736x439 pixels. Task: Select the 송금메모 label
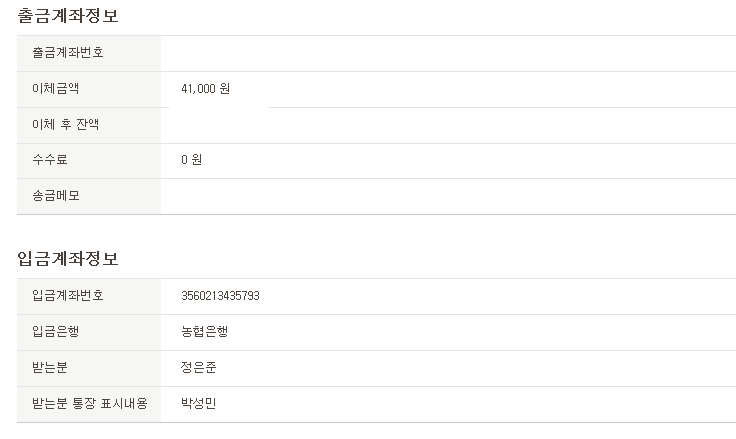pyautogui.click(x=55, y=195)
